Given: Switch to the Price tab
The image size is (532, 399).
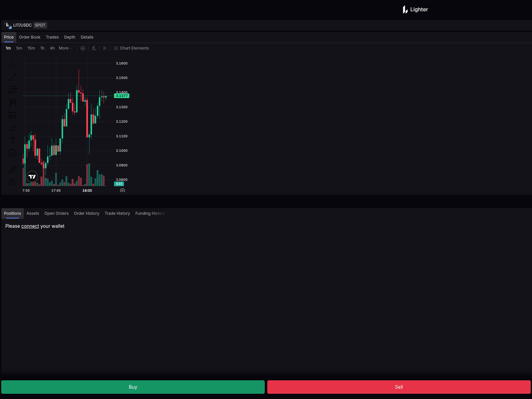Looking at the screenshot, I should point(9,37).
